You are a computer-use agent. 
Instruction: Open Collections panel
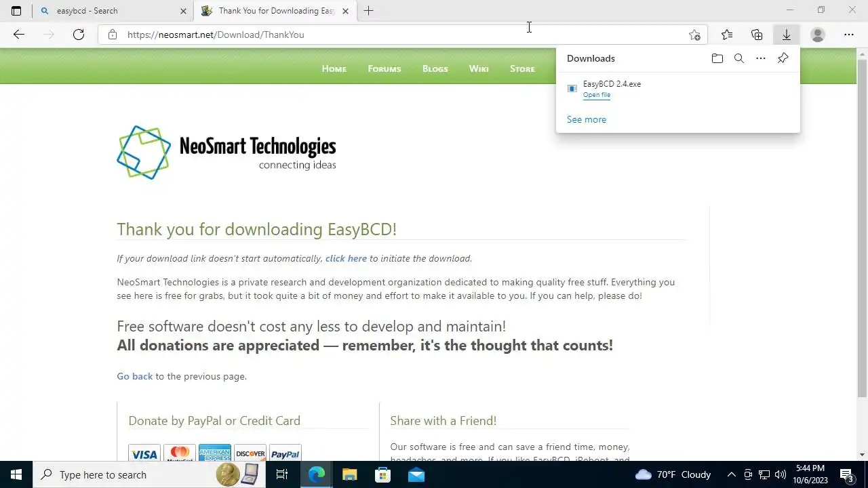pyautogui.click(x=757, y=35)
